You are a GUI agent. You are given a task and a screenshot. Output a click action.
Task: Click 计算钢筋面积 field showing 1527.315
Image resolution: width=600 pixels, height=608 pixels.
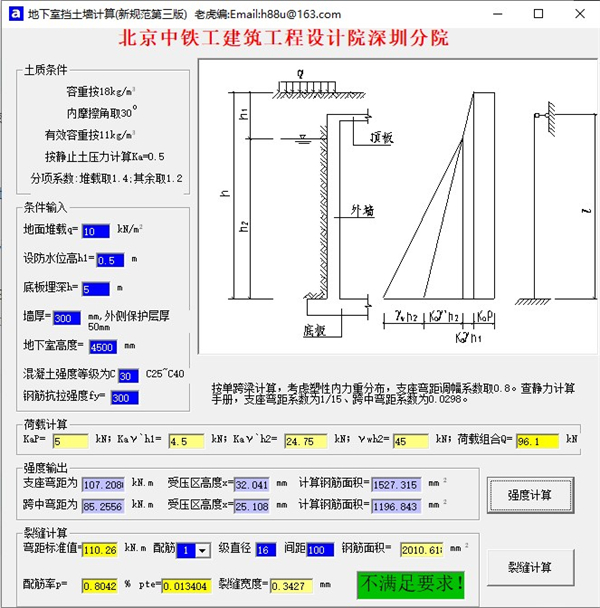pyautogui.click(x=396, y=485)
